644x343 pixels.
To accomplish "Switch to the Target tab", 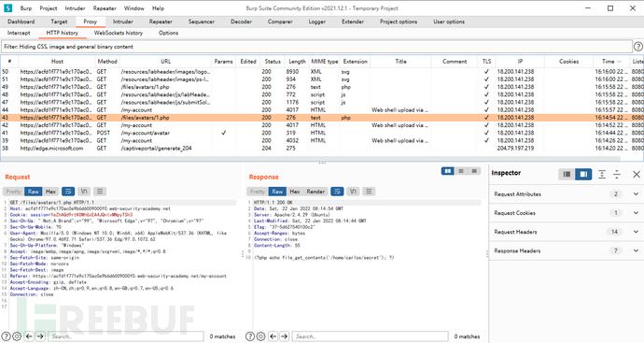I will point(59,21).
